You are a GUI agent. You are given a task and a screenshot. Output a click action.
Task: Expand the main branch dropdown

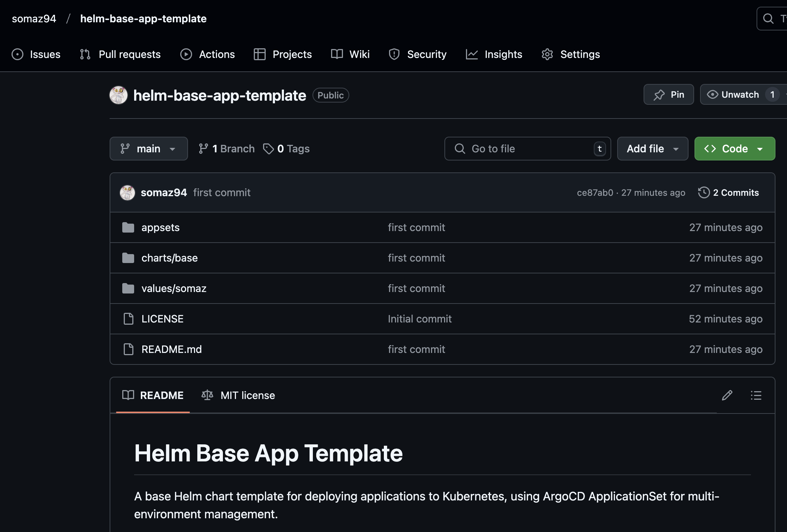[148, 149]
